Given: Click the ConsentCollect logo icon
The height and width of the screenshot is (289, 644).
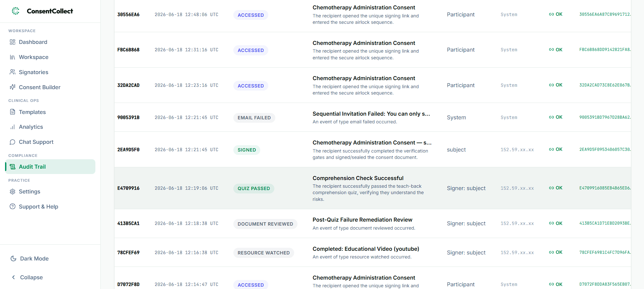Looking at the screenshot, I should click(15, 11).
